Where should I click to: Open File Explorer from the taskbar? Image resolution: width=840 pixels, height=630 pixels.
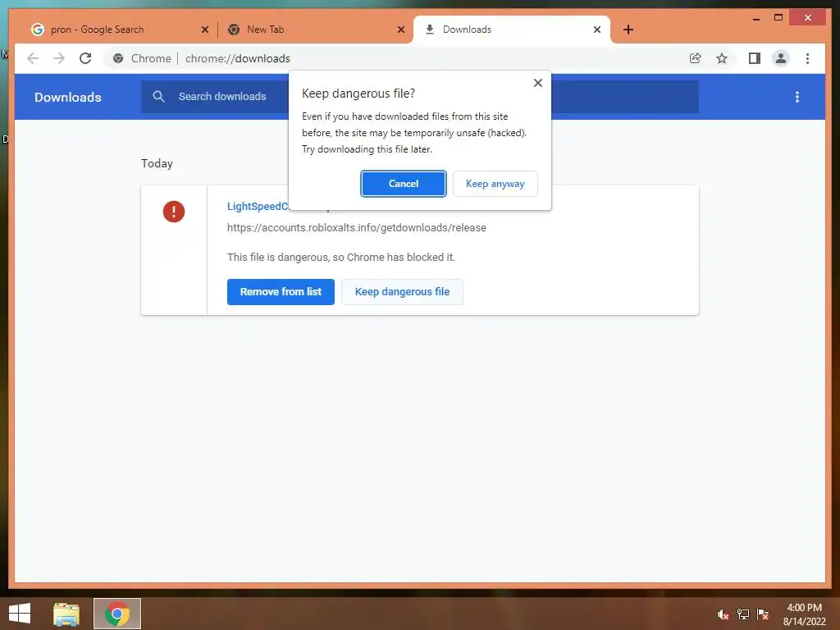point(66,614)
